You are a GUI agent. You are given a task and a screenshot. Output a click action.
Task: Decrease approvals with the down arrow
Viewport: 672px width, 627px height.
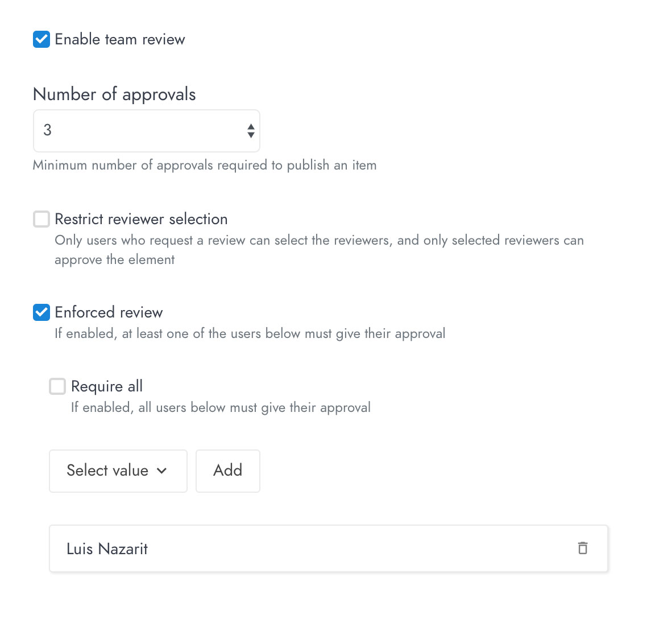[x=251, y=135]
